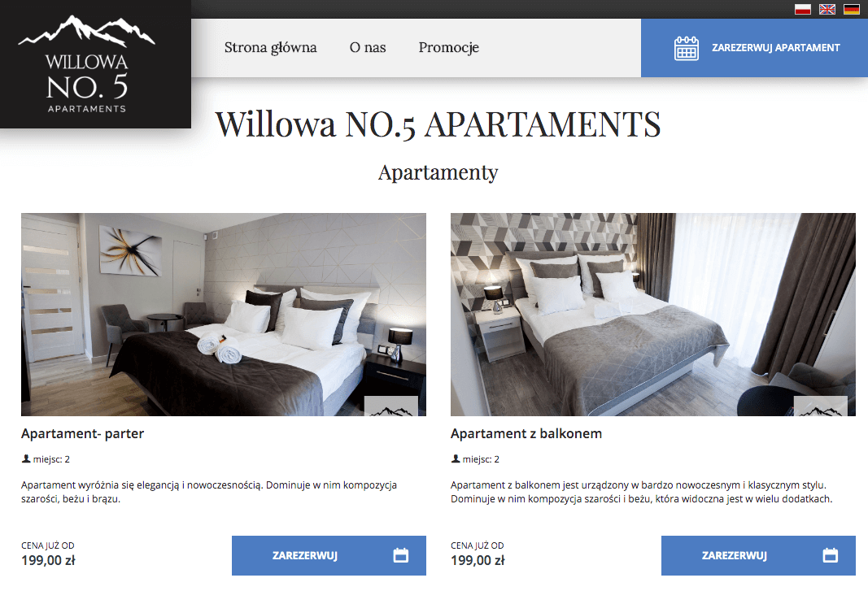Click the Zarezerwuj Apartament header button
The width and height of the screenshot is (868, 591).
coord(755,48)
